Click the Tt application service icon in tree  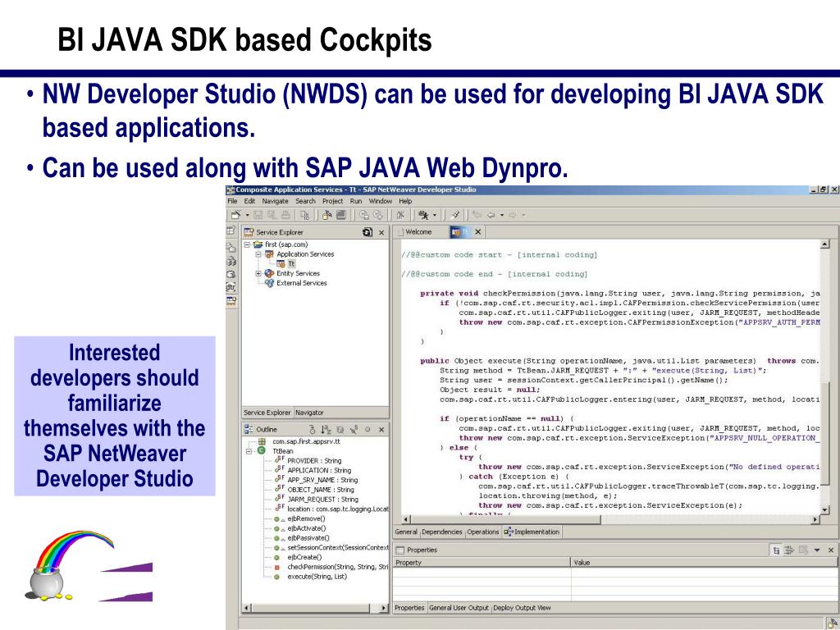(281, 263)
